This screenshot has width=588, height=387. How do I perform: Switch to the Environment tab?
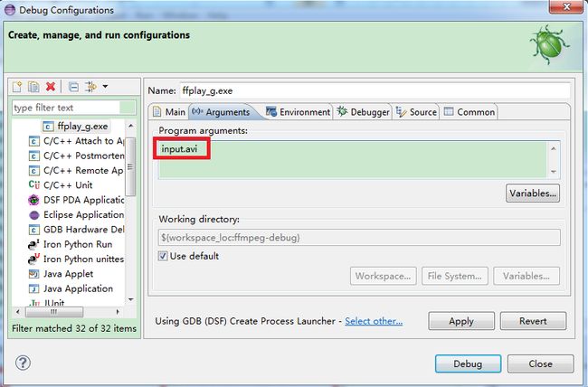click(299, 112)
